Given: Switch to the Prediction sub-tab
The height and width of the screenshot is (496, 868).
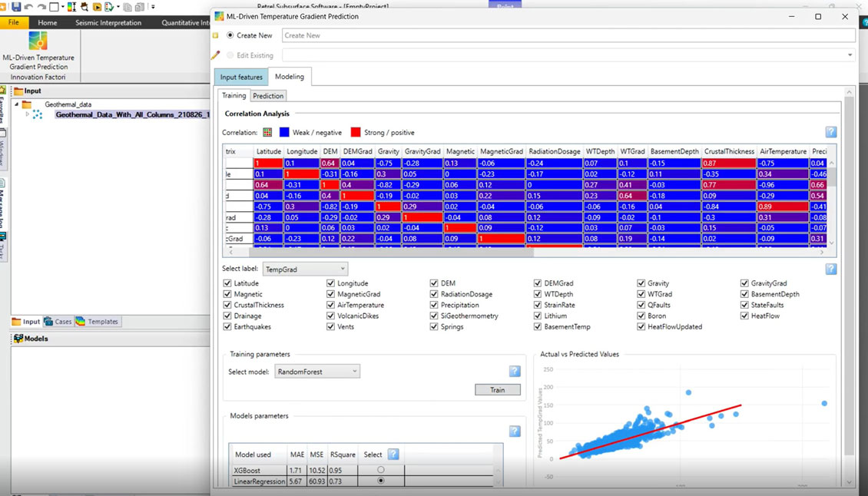Looking at the screenshot, I should coord(268,96).
